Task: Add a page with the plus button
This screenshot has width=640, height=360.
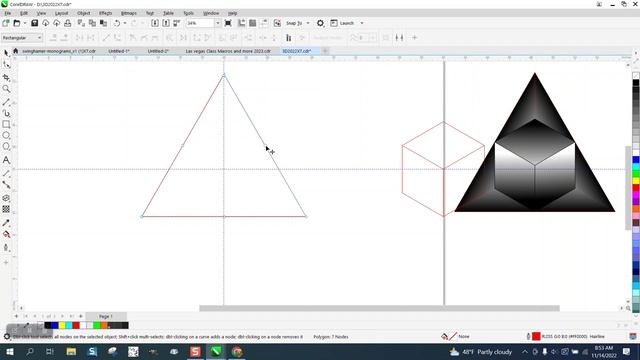Action: pos(16,316)
